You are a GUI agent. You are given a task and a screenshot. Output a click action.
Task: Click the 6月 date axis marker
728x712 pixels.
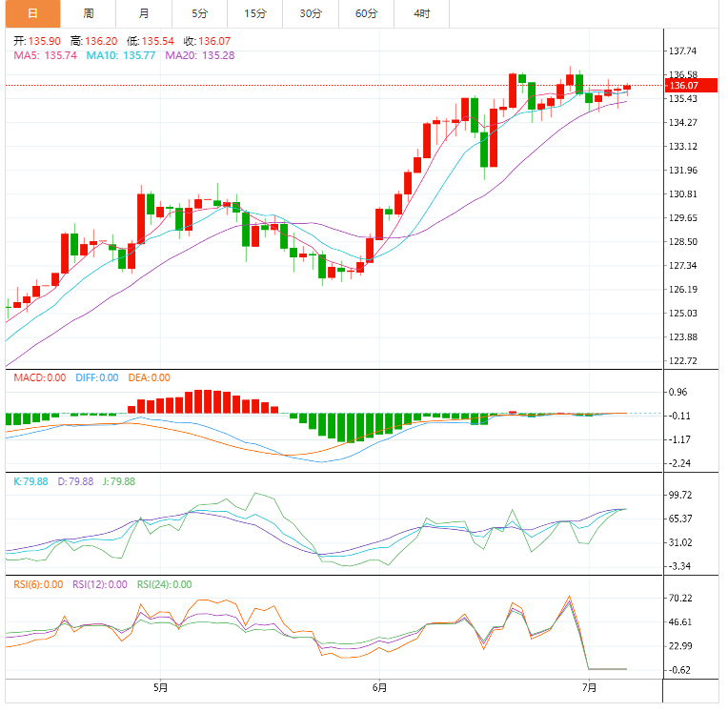[x=379, y=686]
